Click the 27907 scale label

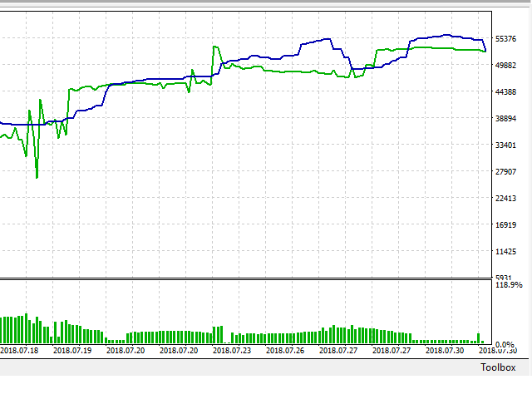[x=507, y=172]
